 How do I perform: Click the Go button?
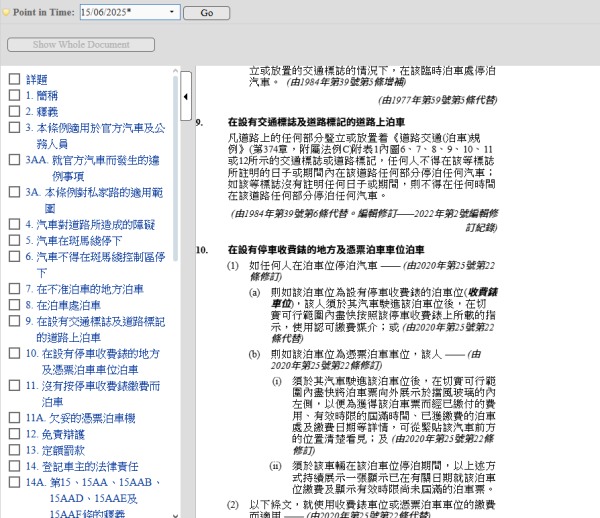pyautogui.click(x=206, y=13)
